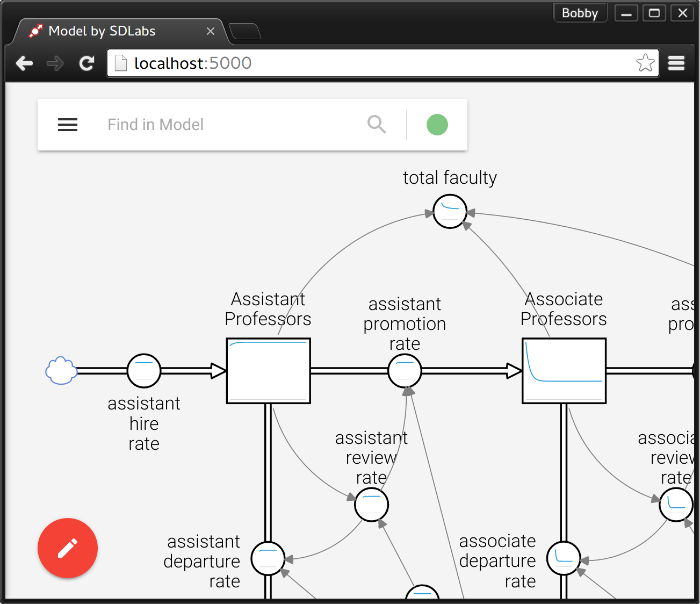Select the Associate Professors stock box
700x604 pixels.
point(564,371)
